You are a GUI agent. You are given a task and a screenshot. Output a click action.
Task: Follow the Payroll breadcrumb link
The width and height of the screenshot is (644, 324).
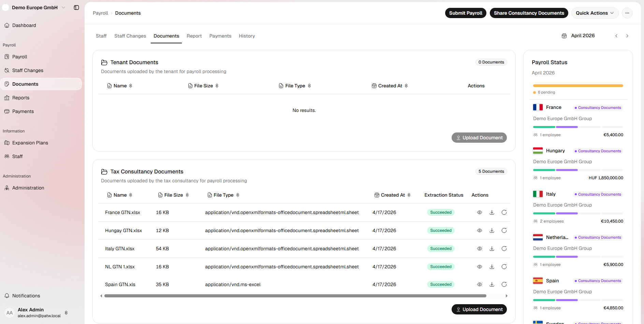(x=100, y=13)
